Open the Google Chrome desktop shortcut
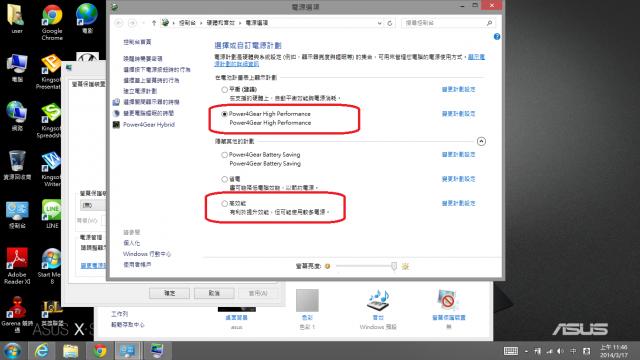640x360 pixels. pos(52,22)
